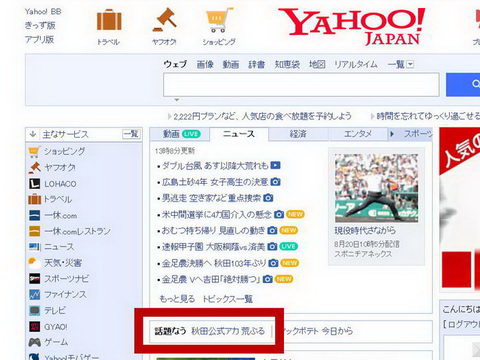
Task: Open ファイナンス in the services sidebar
Action: [x=65, y=294]
